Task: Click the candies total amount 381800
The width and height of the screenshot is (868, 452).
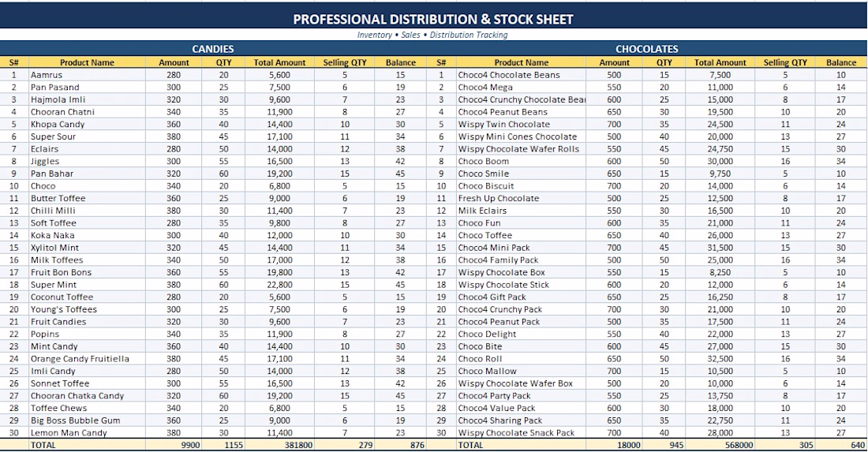Action: 279,445
